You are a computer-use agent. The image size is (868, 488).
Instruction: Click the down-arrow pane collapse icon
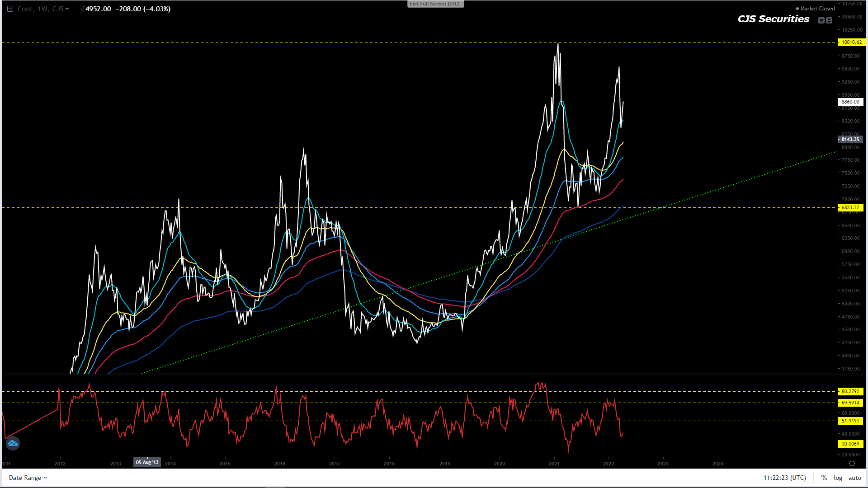[x=821, y=20]
